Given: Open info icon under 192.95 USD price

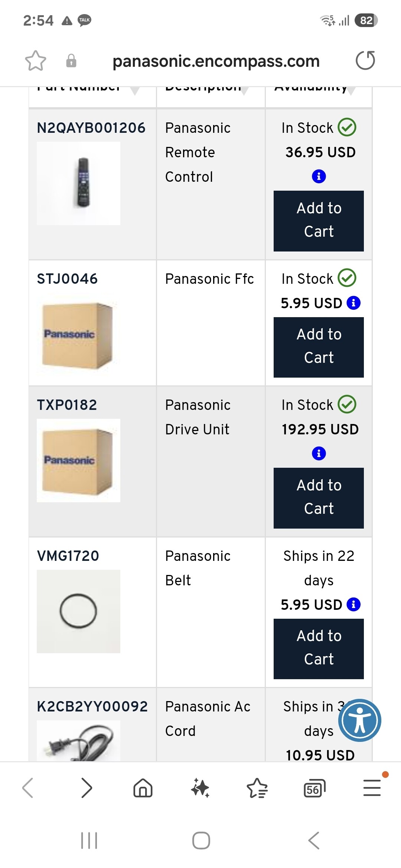Looking at the screenshot, I should click(319, 453).
